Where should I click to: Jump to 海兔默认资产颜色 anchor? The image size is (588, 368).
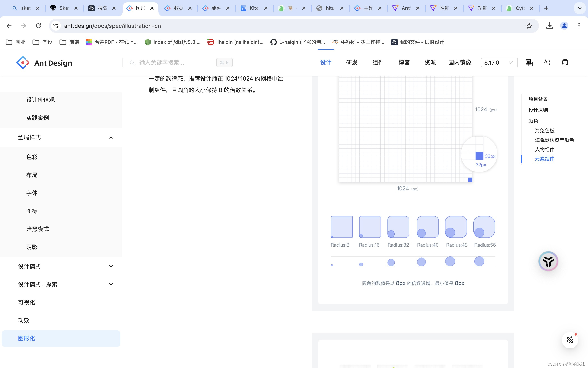pos(554,140)
